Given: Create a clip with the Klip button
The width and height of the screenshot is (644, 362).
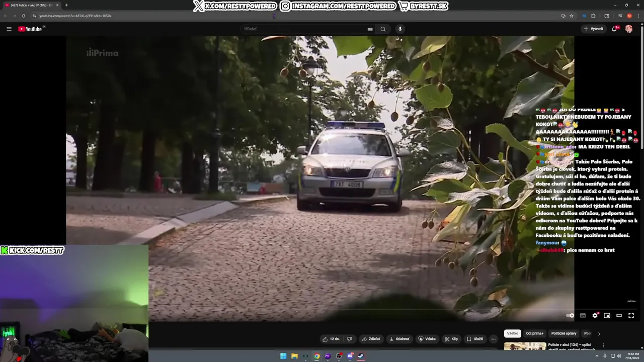Looking at the screenshot, I should point(451,339).
